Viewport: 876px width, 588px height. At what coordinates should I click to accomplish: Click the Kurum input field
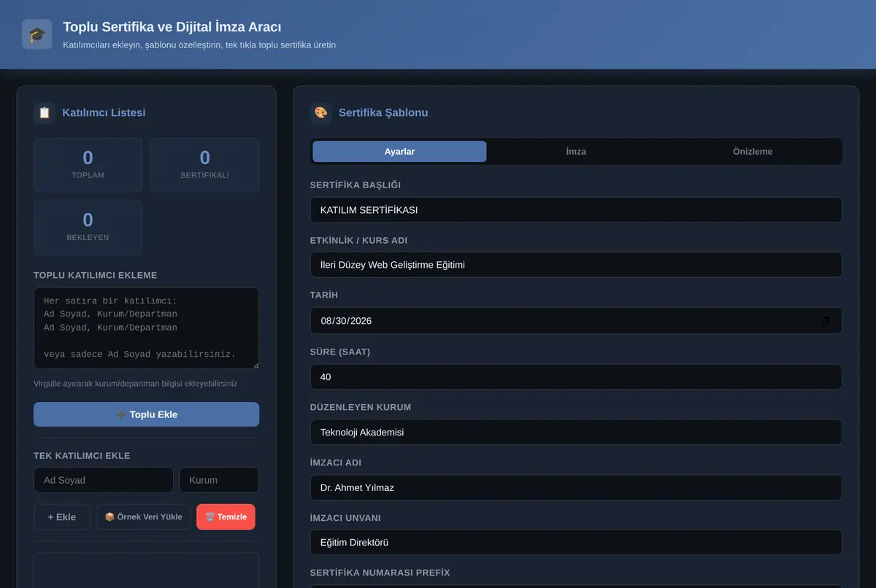click(219, 480)
